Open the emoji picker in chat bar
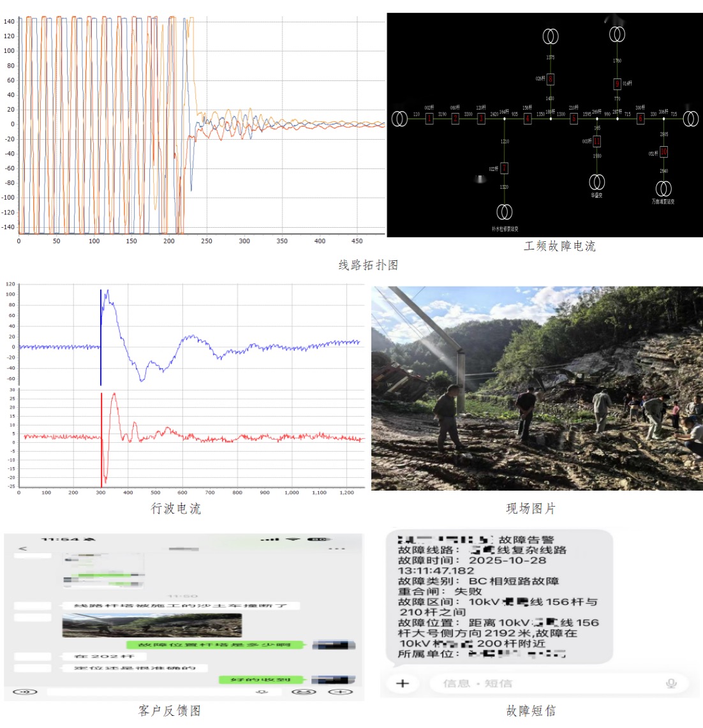The width and height of the screenshot is (703, 728). click(x=304, y=692)
